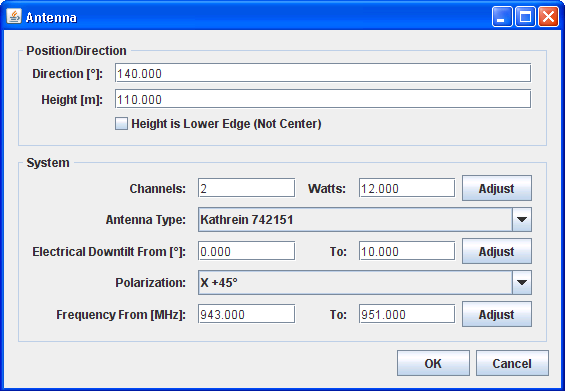This screenshot has width=565, height=391.
Task: Click the X +45° polarization combo box
Action: [x=365, y=283]
